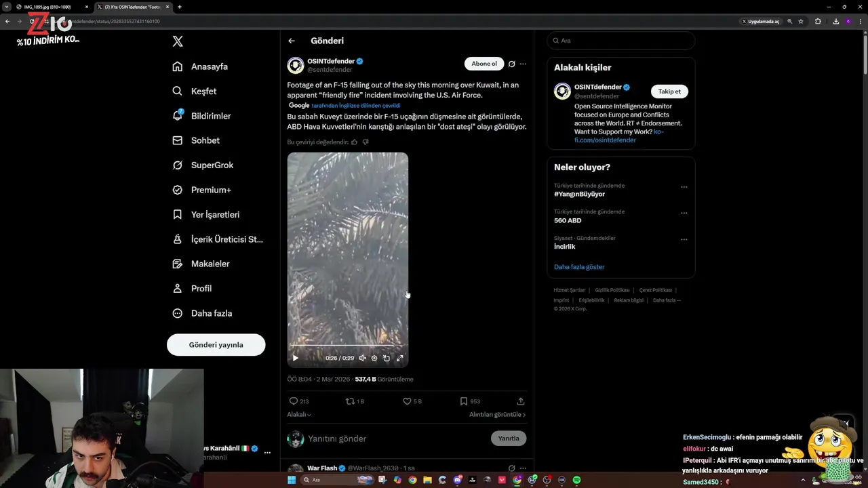
Task: Click Alıntıları görüntüle link
Action: tap(497, 414)
